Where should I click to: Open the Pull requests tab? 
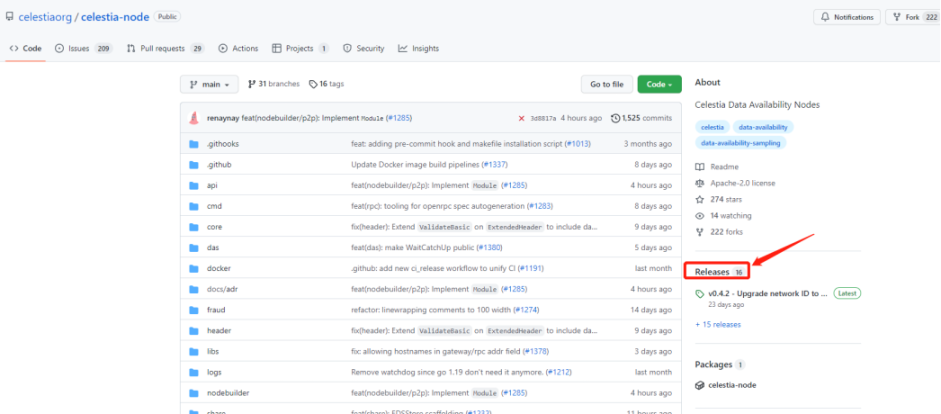(165, 48)
